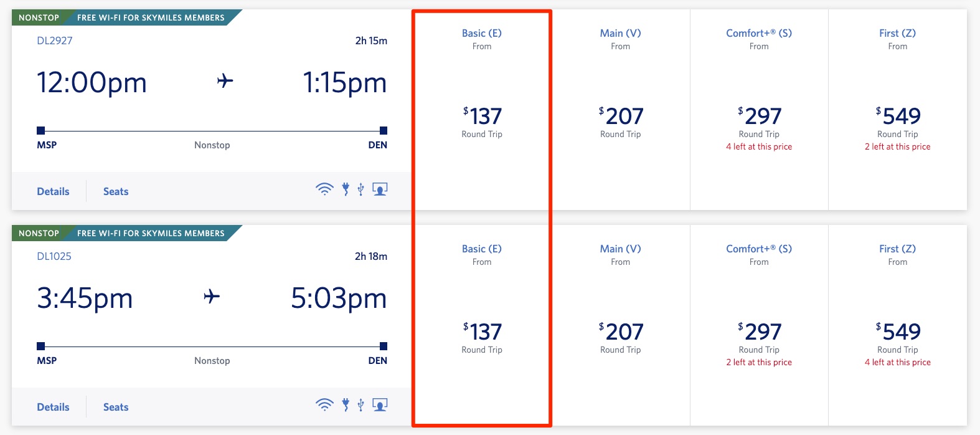Open Details for flight DL1025
The width and height of the screenshot is (980, 435).
tap(52, 407)
